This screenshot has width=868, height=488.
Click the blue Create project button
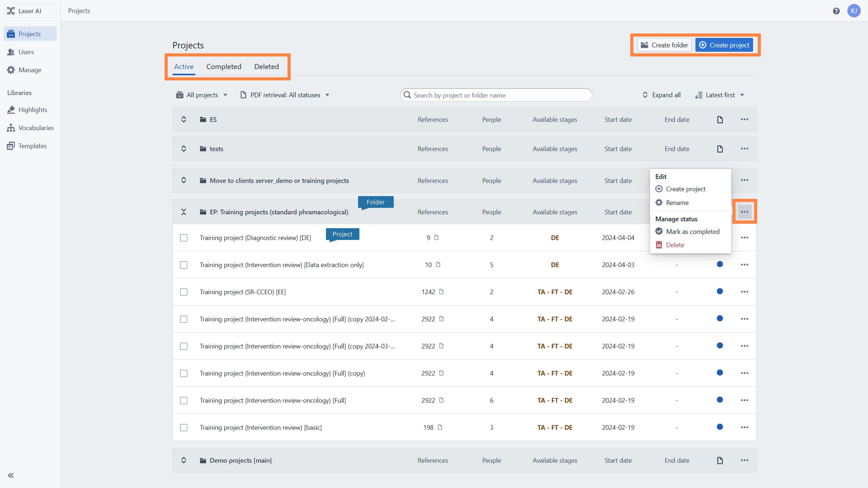coord(724,45)
